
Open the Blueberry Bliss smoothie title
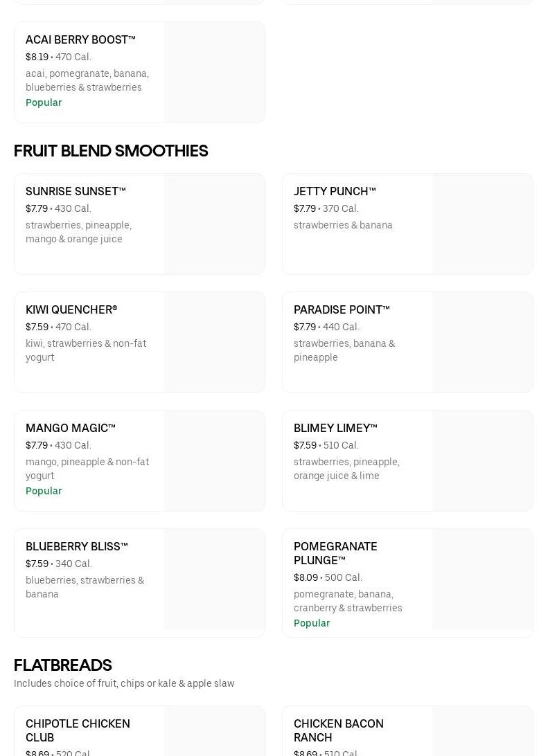pos(77,547)
